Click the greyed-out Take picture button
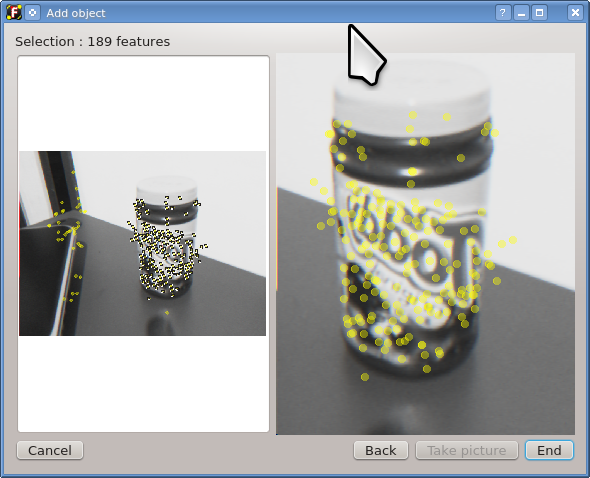 point(467,450)
